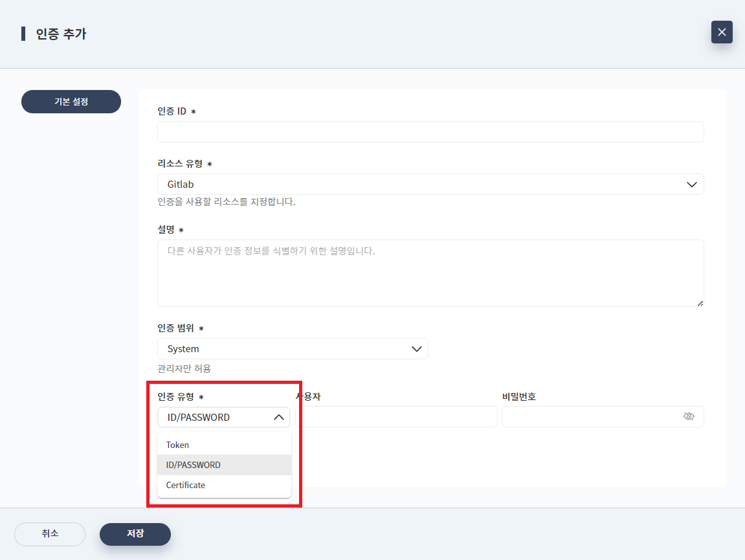The image size is (745, 560).
Task: Close the 인증 추가 dialog with X button
Action: click(722, 32)
